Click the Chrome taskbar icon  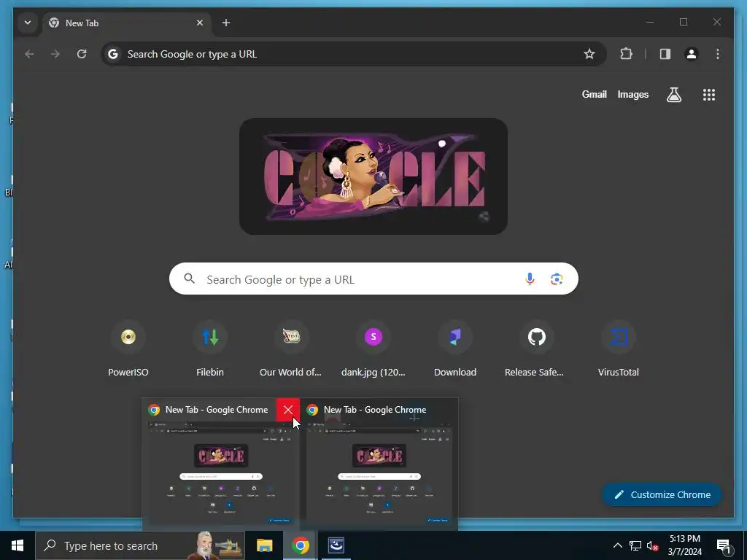pos(300,545)
